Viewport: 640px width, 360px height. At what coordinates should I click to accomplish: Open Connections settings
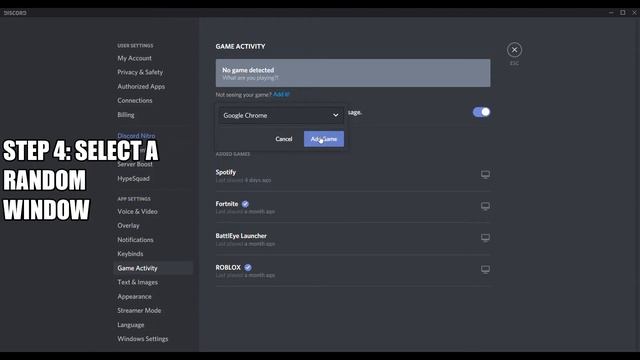[x=135, y=100]
